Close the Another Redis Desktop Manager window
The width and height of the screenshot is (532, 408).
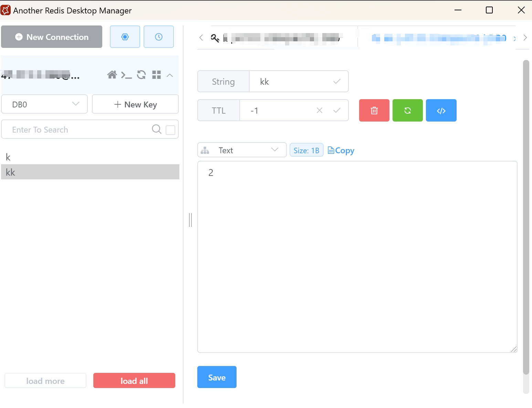click(x=521, y=10)
